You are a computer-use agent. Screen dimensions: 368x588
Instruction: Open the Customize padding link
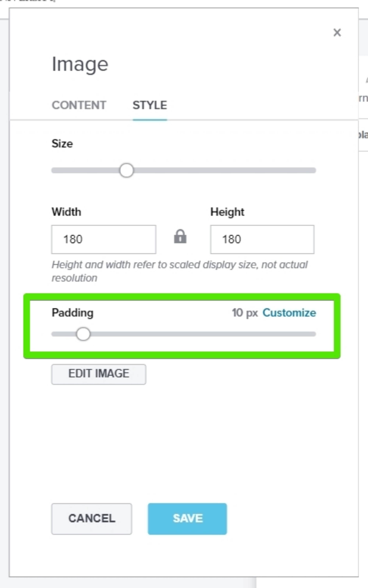(289, 313)
